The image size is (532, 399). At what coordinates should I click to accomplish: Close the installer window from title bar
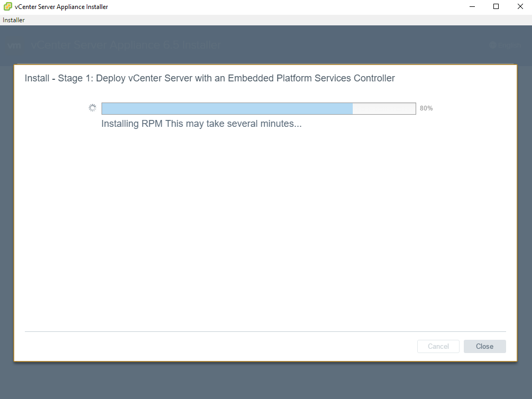520,7
